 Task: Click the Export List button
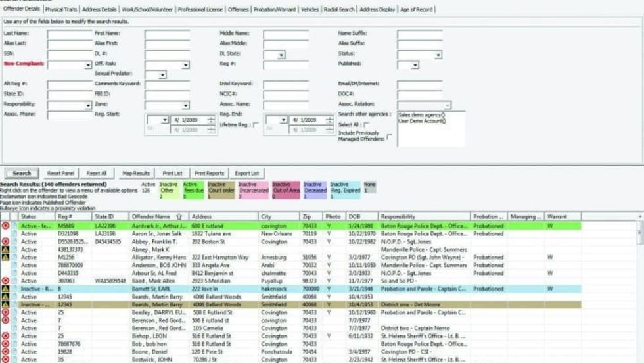point(246,173)
